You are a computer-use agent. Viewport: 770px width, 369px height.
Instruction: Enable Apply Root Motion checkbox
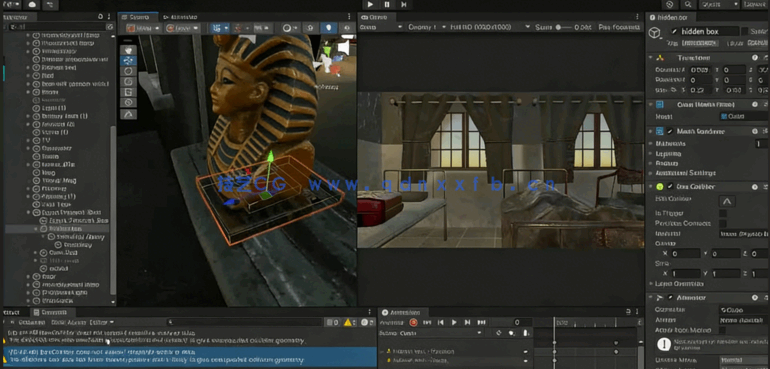(723, 330)
